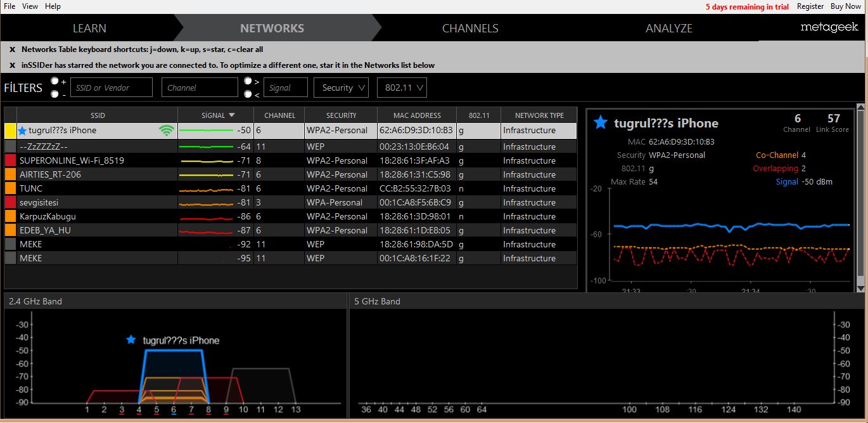Click the red color box of sevgisitesi row
Viewport: 868px width, 423px height.
10,202
